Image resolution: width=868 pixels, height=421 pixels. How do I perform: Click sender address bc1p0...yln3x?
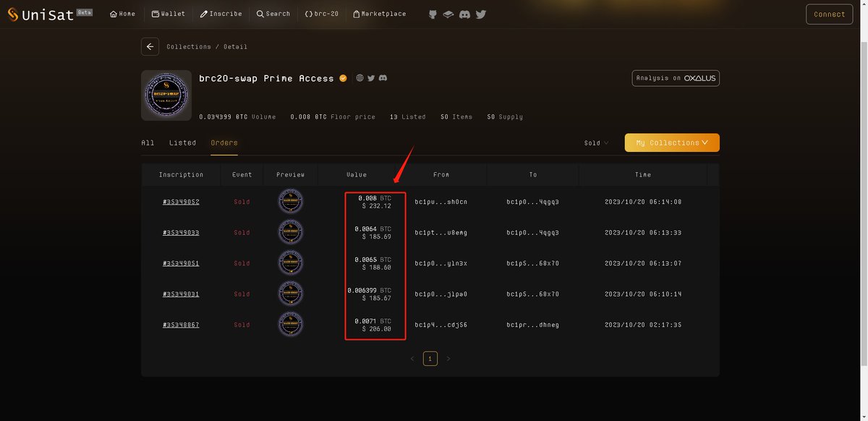[441, 263]
